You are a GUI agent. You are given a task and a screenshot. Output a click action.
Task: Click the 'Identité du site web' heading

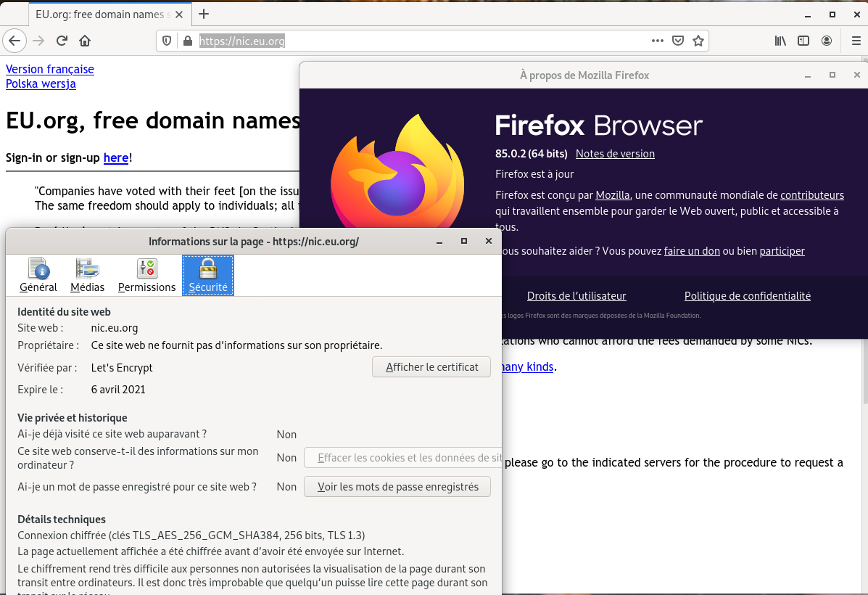click(x=64, y=312)
